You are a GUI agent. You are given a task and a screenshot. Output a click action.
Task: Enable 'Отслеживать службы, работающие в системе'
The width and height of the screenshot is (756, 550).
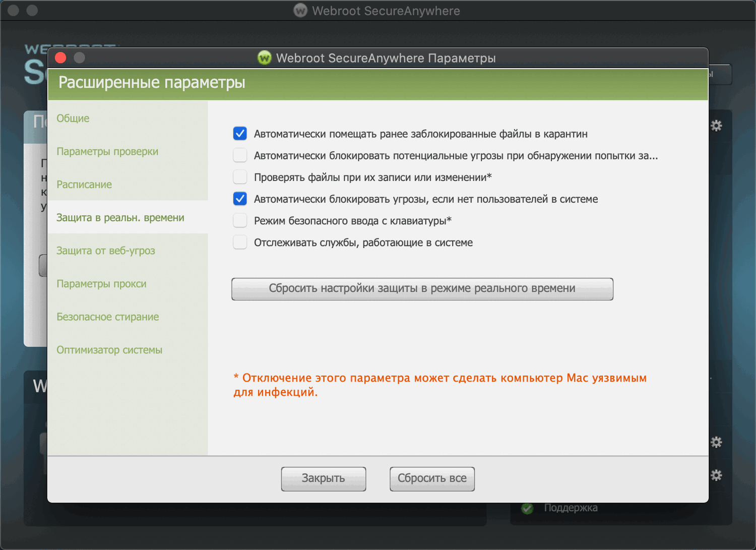coord(240,242)
